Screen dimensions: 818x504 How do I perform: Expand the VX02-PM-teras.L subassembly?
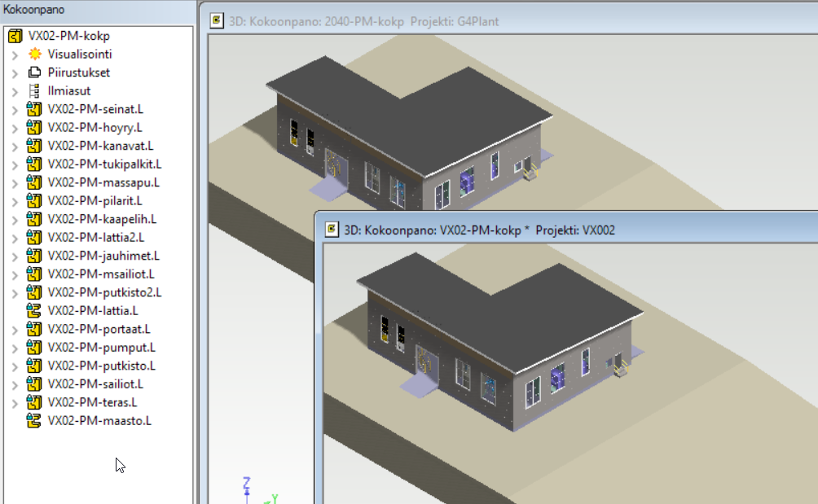(x=15, y=403)
